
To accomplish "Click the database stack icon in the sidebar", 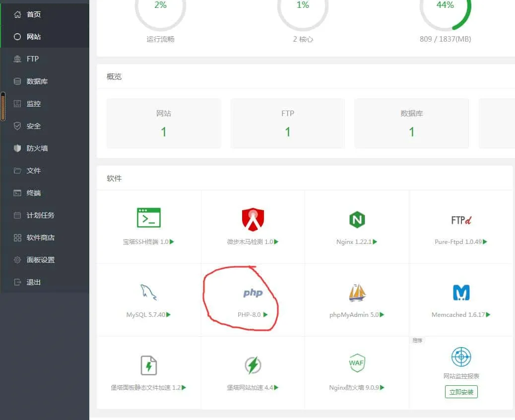I will click(x=17, y=81).
